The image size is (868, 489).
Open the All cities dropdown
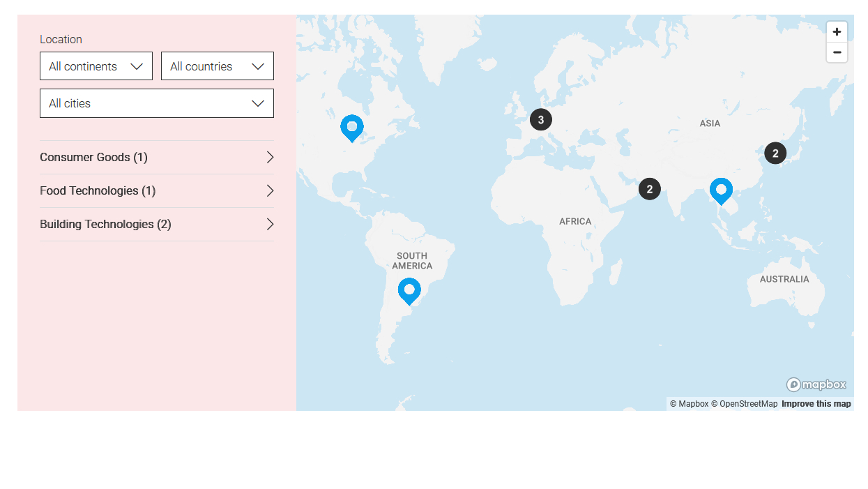click(x=157, y=103)
